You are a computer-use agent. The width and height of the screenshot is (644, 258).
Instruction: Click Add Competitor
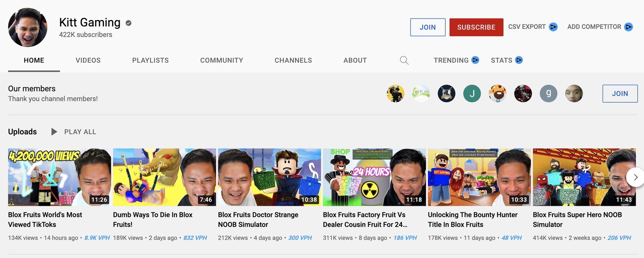pos(594,27)
